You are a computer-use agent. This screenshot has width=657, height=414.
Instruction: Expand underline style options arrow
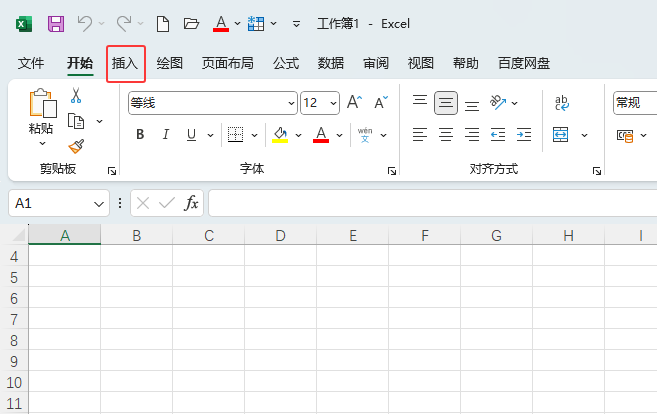pos(210,135)
